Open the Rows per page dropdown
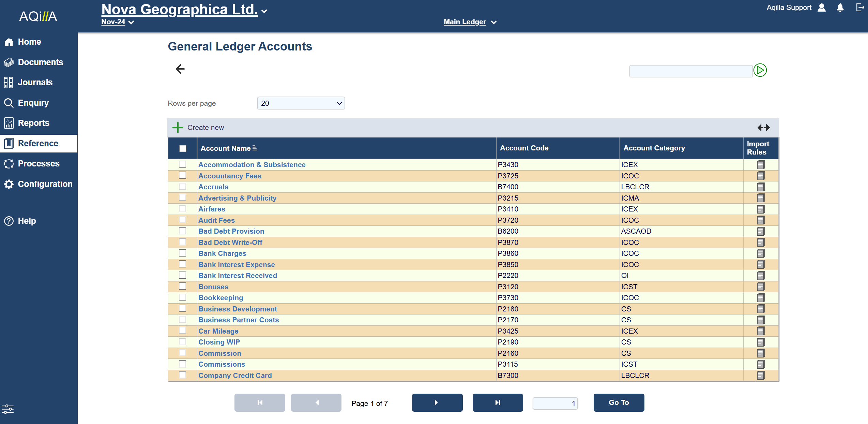The width and height of the screenshot is (868, 424). pyautogui.click(x=301, y=103)
